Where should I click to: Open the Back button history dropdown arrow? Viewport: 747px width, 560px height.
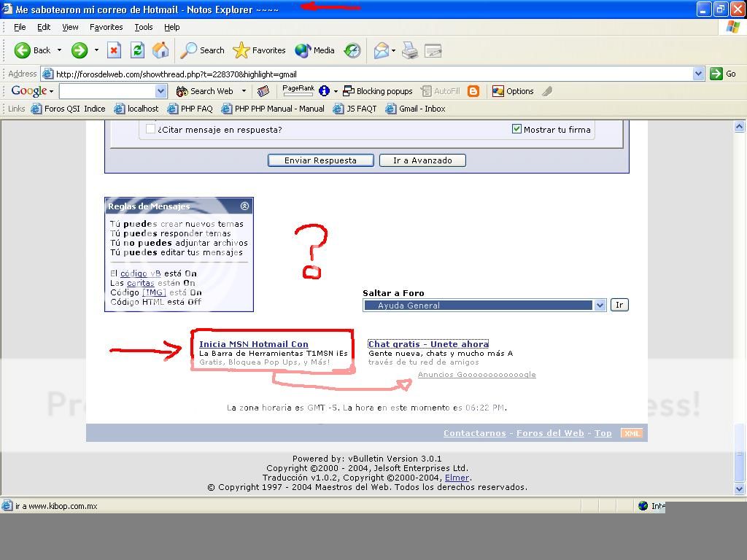(x=59, y=50)
